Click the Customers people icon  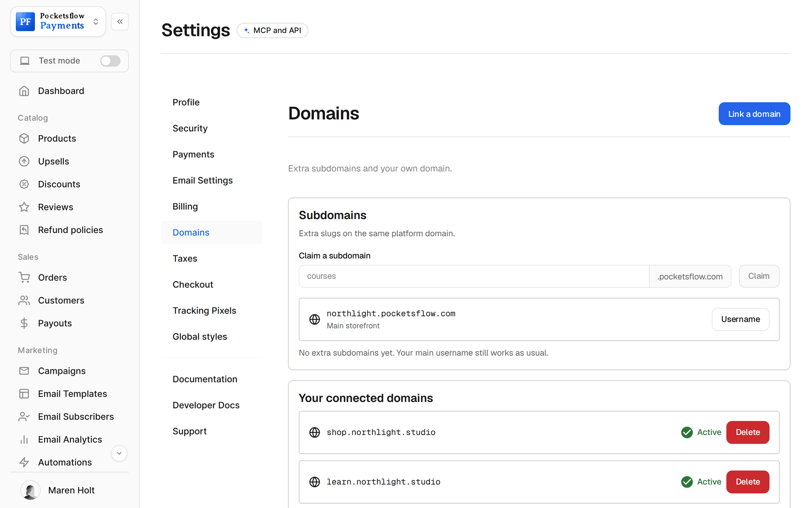pyautogui.click(x=24, y=300)
